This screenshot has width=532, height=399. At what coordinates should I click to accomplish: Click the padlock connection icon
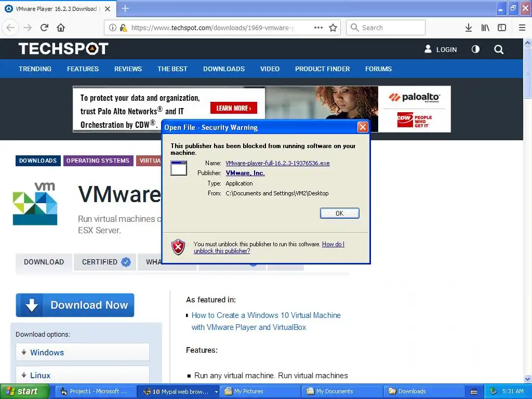point(123,28)
